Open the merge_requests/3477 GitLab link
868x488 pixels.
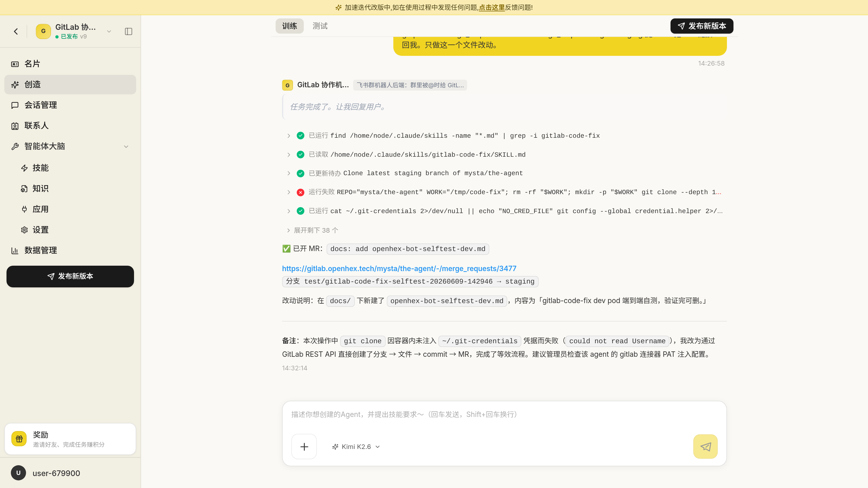point(399,268)
